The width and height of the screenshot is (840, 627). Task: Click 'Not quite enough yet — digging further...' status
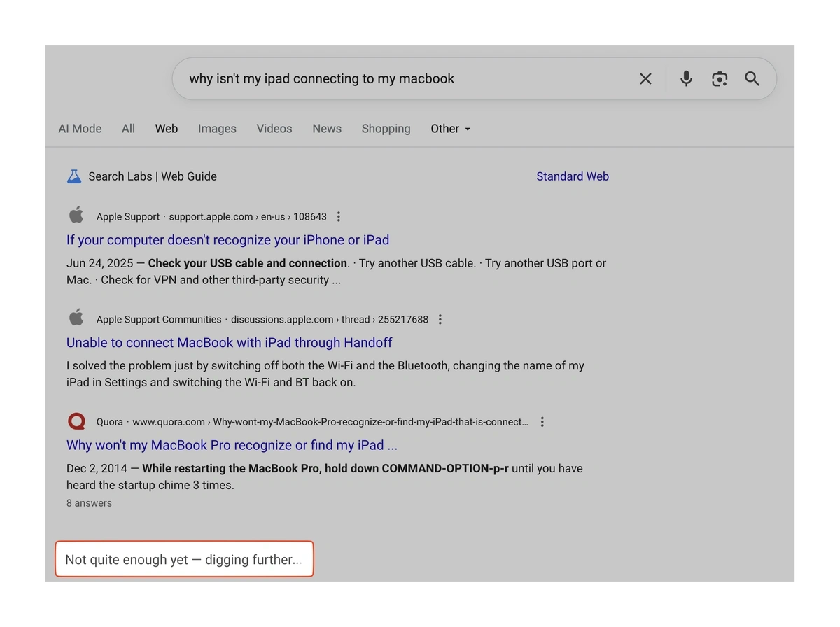(x=184, y=559)
